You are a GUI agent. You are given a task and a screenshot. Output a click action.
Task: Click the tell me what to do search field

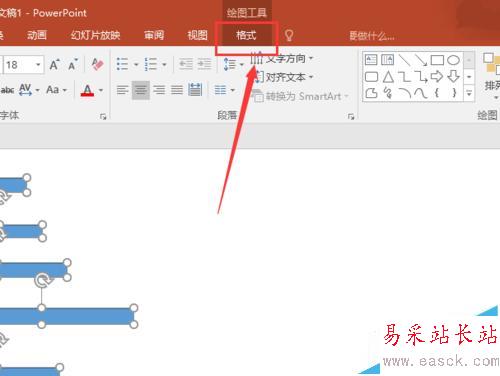(x=372, y=35)
